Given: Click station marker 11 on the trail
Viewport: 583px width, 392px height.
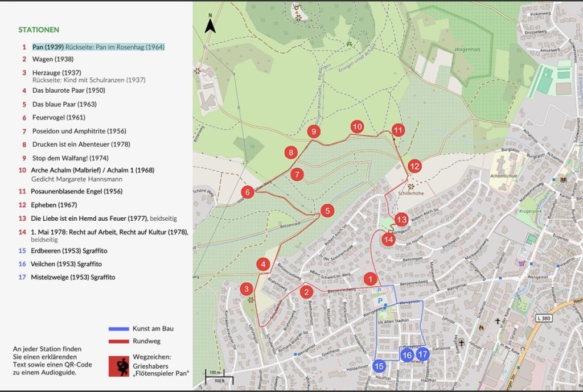Looking at the screenshot, I should click(x=398, y=130).
